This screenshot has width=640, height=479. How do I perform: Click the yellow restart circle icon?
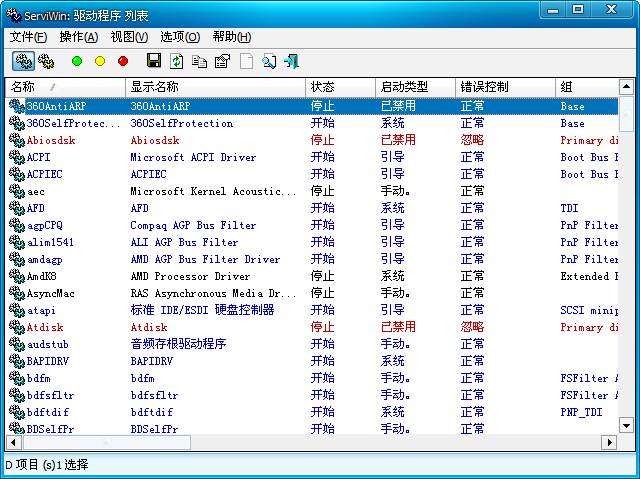click(x=100, y=61)
